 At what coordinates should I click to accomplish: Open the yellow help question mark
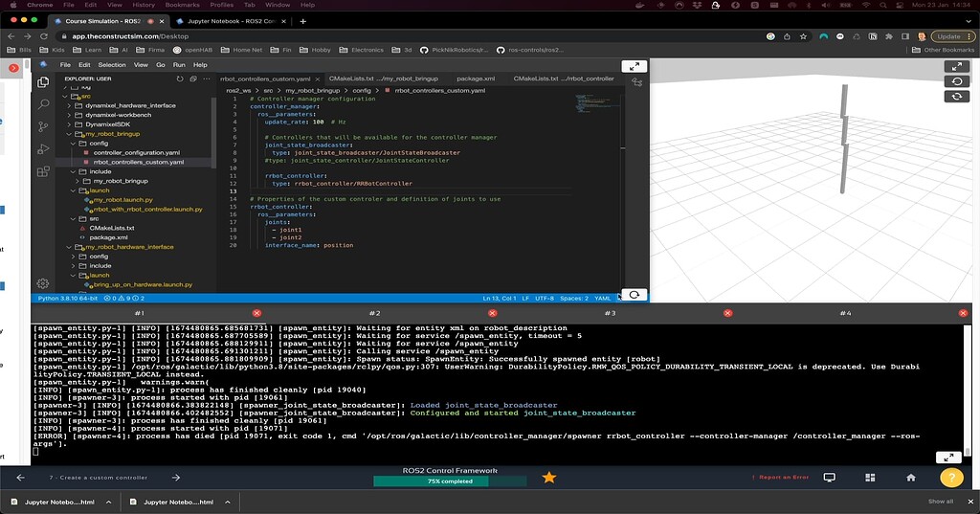click(x=951, y=478)
